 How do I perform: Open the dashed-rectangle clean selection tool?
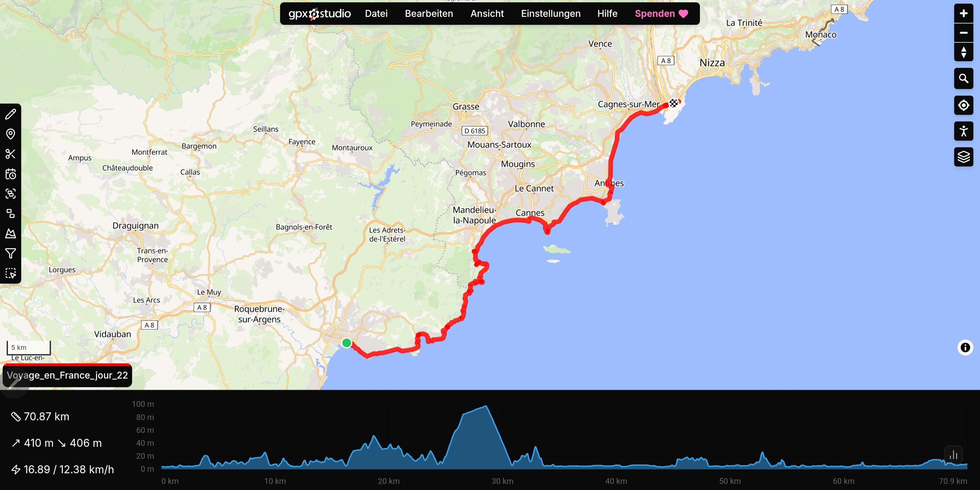pyautogui.click(x=11, y=273)
